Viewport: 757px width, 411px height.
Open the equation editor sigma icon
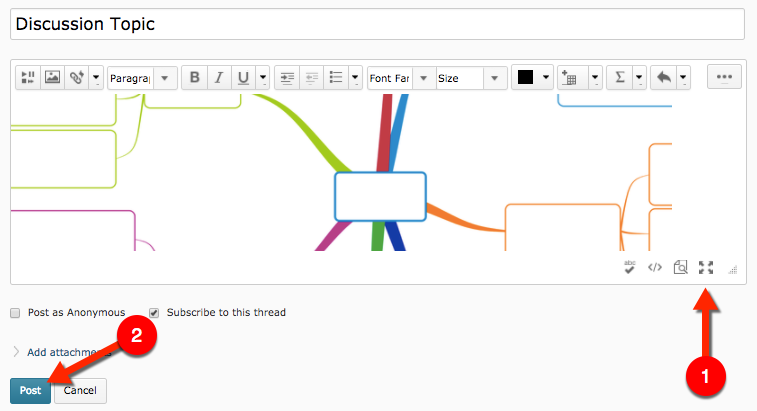tap(620, 77)
